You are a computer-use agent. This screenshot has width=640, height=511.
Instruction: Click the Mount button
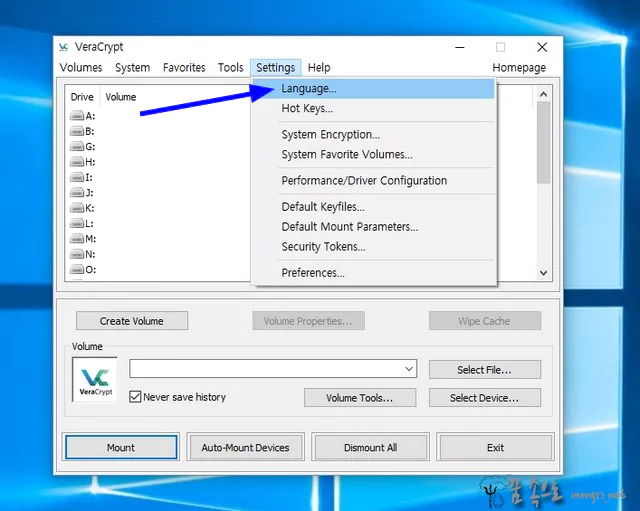[x=121, y=448]
